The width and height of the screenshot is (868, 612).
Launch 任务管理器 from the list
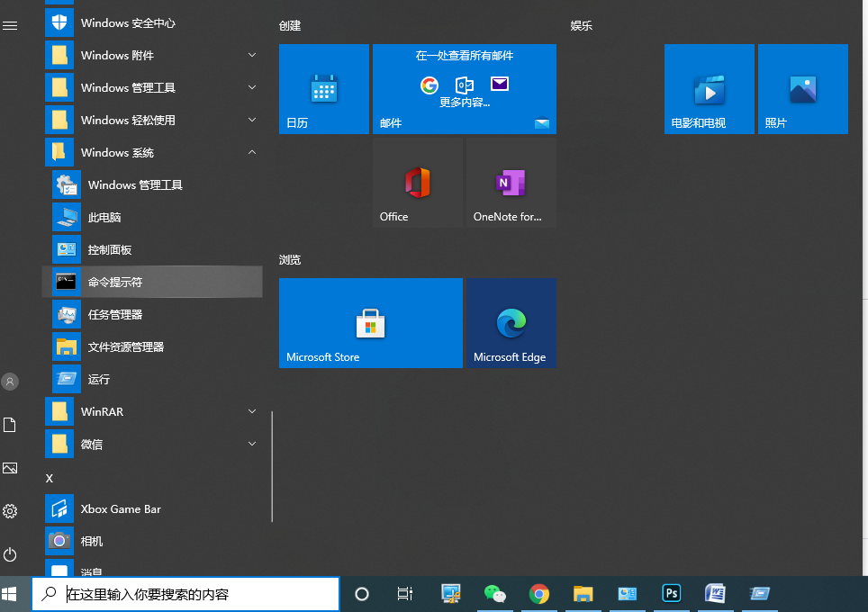(x=152, y=314)
